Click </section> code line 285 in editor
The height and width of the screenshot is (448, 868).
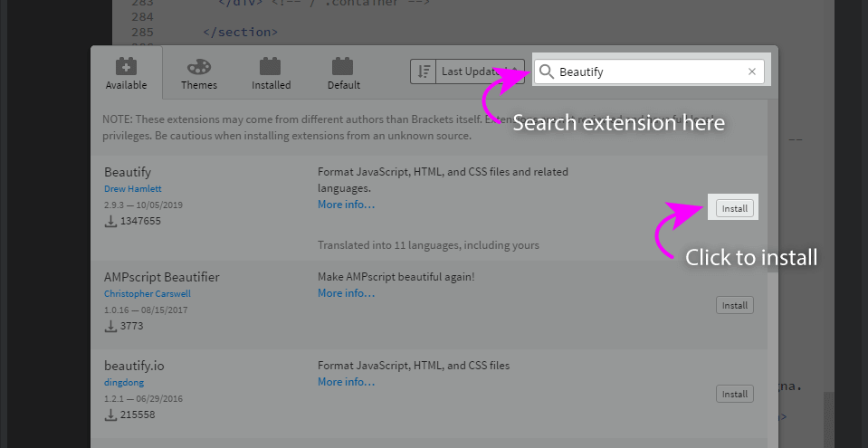240,32
